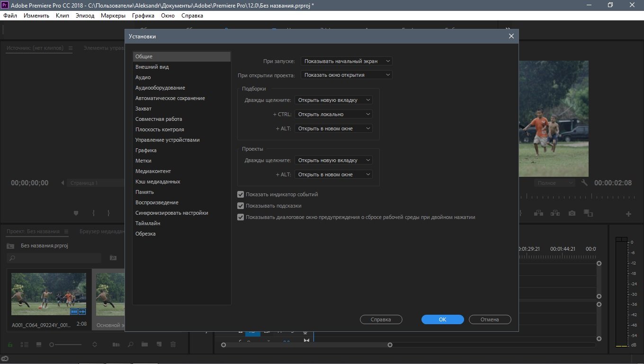The width and height of the screenshot is (644, 364).
Task: Click the Creative Cloud icon in status bar
Action: pyautogui.click(x=6, y=359)
